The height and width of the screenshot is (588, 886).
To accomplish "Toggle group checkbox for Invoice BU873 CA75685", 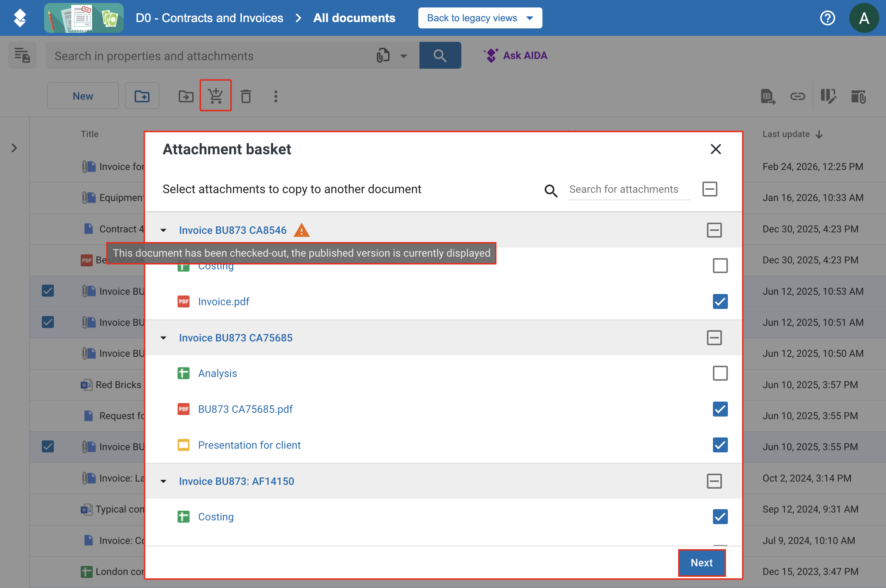I will tap(714, 338).
